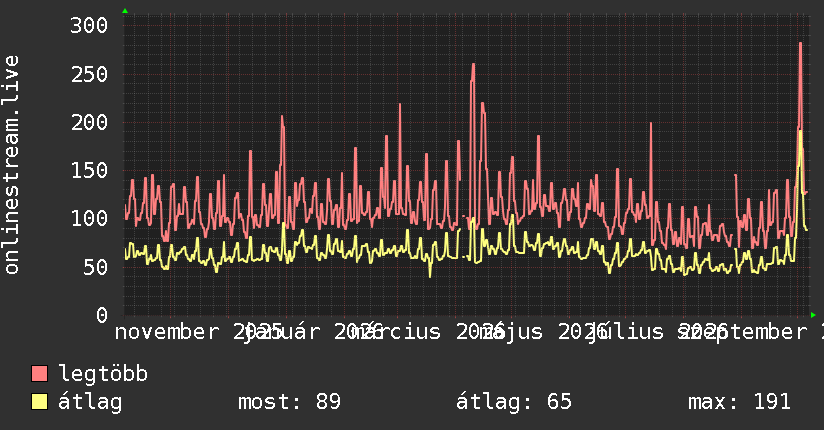Viewport: 824px width, 430px height.
Task: Click the red legtöbb legend swatch
Action: pyautogui.click(x=39, y=373)
